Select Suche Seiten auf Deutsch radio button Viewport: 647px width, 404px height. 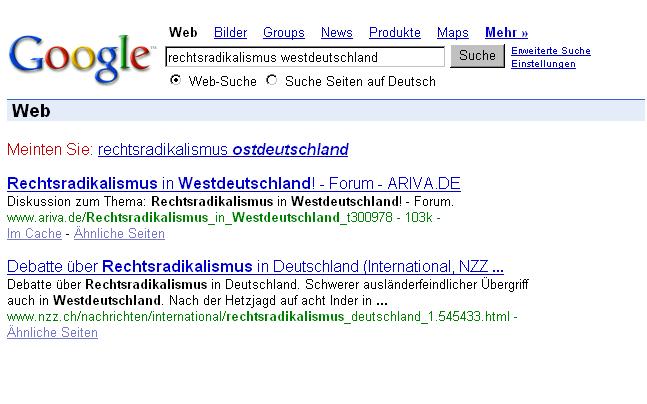(x=272, y=80)
